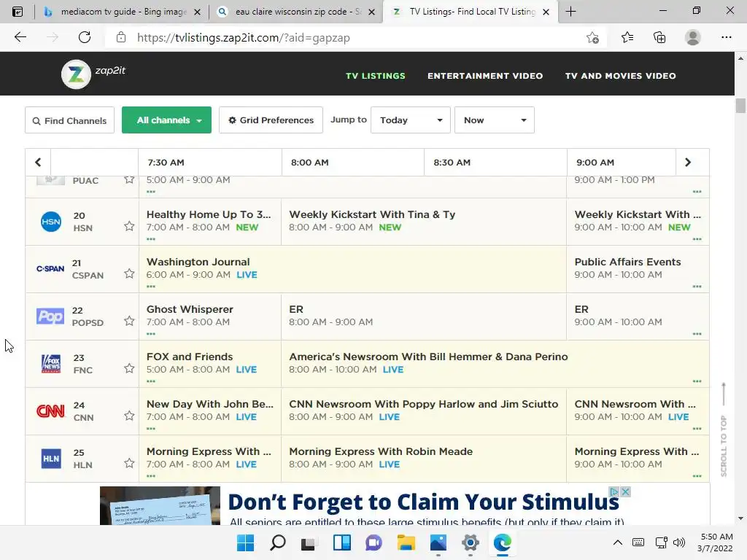Favorite the PUAC channel star
This screenshot has width=747, height=560.
coord(129,179)
